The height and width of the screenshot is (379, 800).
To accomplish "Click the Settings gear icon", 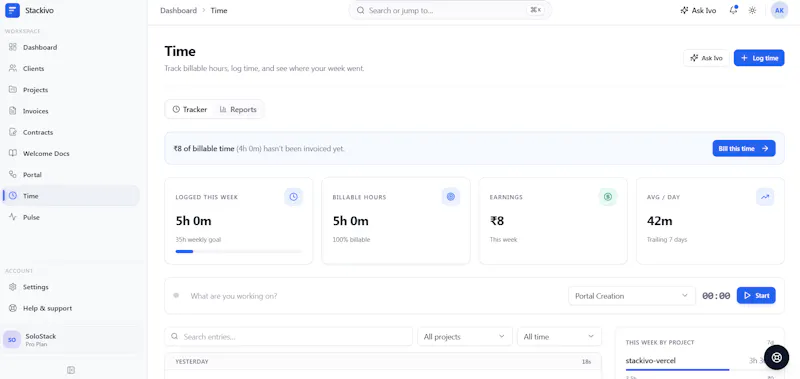I will [x=13, y=287].
